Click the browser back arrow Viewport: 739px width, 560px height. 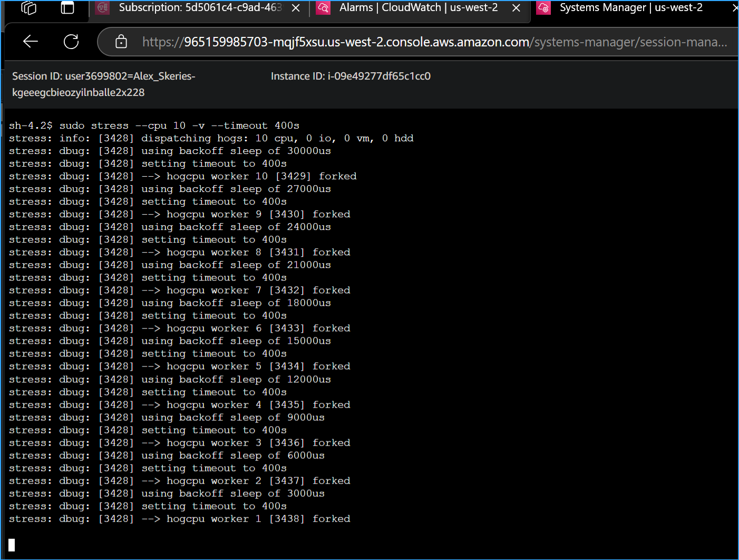[x=30, y=41]
